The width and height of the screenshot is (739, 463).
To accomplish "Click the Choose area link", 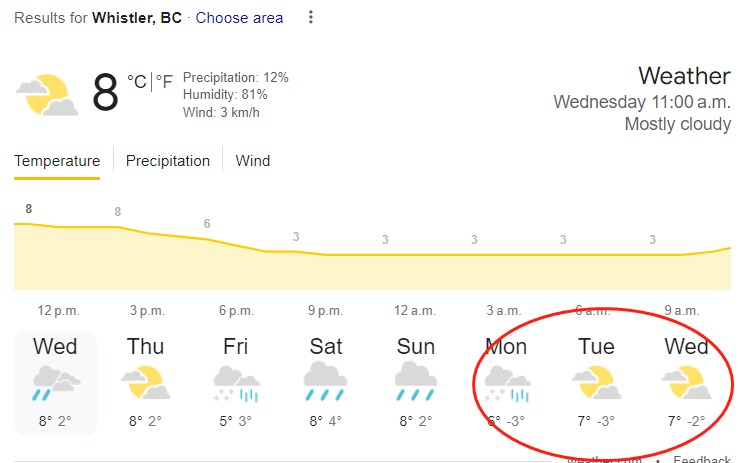I will 239,18.
